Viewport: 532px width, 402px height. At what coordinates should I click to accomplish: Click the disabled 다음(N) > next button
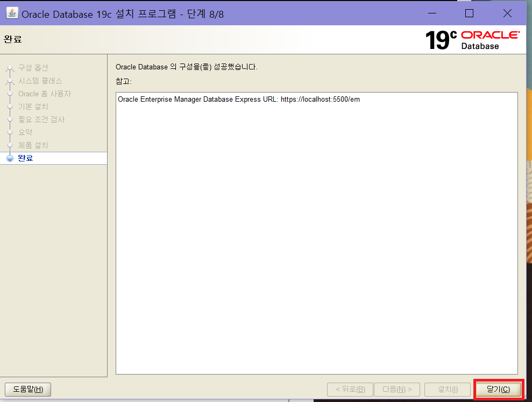[x=397, y=390]
